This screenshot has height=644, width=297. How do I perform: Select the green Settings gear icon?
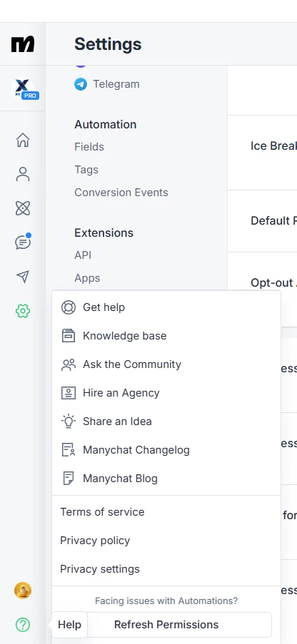[23, 311]
